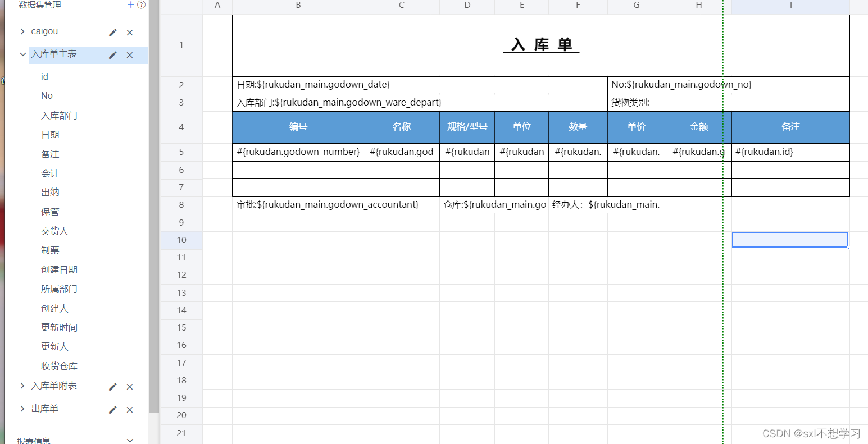Click the 名称 header cell
Screen dimensions: 868x444
click(x=401, y=127)
